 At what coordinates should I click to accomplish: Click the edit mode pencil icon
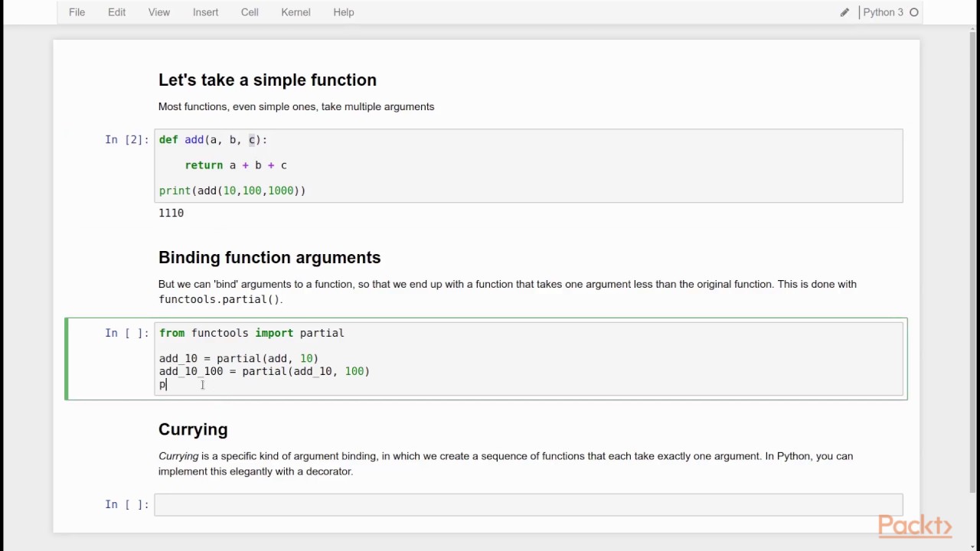pyautogui.click(x=844, y=12)
